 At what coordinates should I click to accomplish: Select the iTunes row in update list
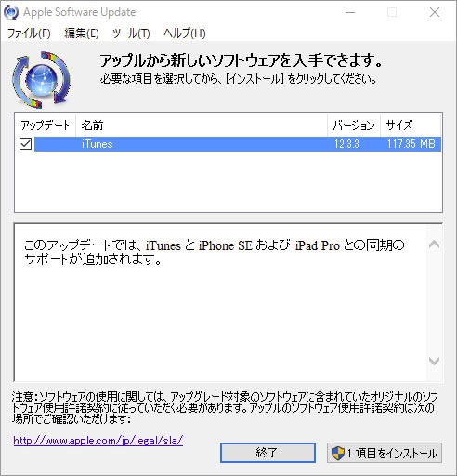[238, 144]
